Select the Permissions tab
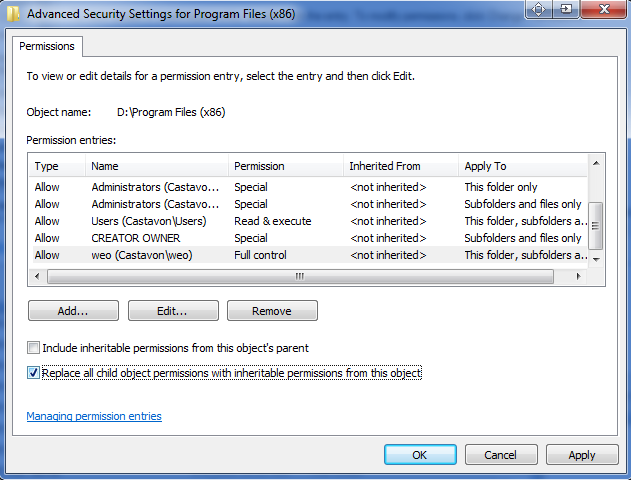Image resolution: width=631 pixels, height=480 pixels. click(47, 46)
